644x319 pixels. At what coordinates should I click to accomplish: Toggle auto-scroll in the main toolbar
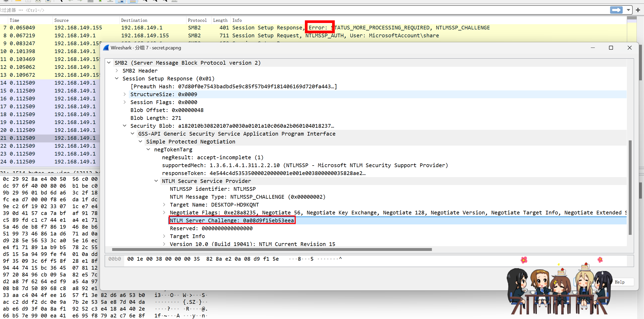[x=121, y=1]
